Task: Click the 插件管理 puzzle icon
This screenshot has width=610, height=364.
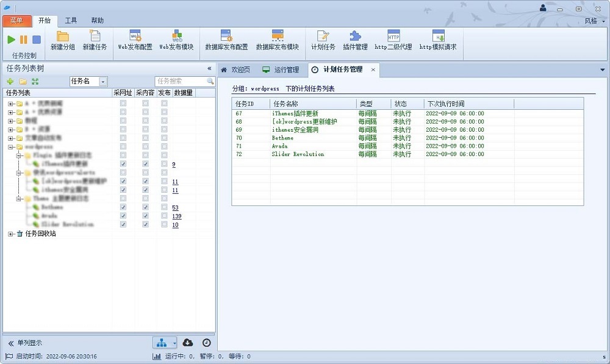Action: [x=355, y=37]
